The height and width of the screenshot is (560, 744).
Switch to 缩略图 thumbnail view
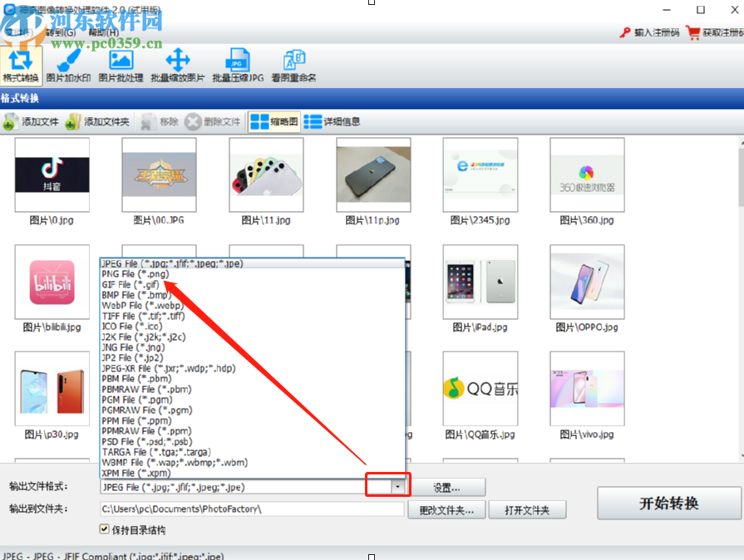(x=273, y=122)
